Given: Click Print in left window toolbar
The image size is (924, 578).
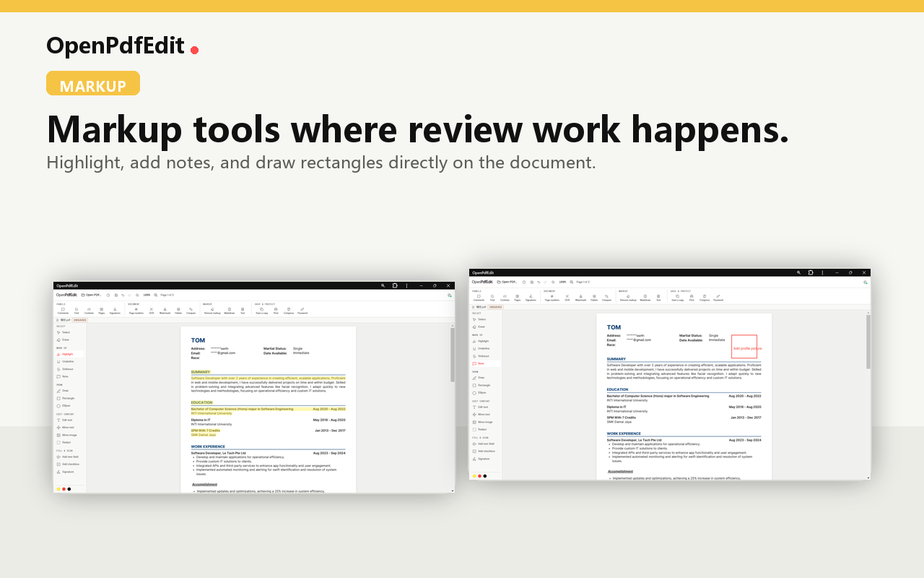Looking at the screenshot, I should pyautogui.click(x=276, y=311).
